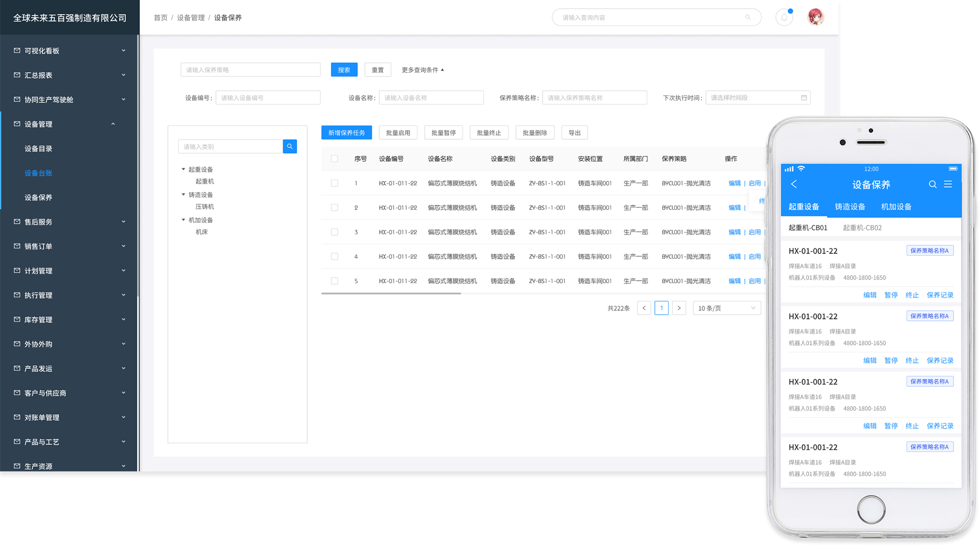Click the notification bell icon
The image size is (980, 551).
point(784,17)
